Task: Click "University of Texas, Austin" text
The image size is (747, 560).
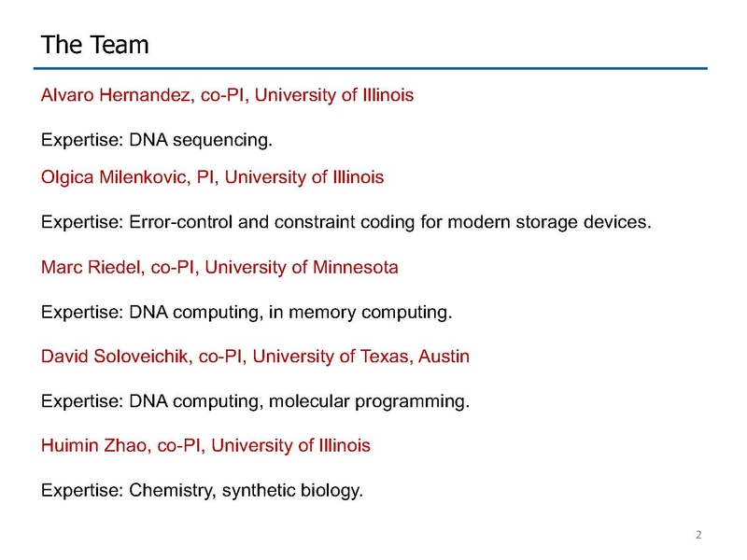Action: click(361, 357)
